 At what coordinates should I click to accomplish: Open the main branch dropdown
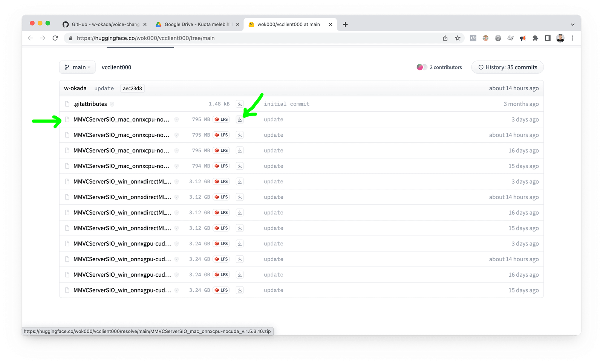[x=77, y=67]
